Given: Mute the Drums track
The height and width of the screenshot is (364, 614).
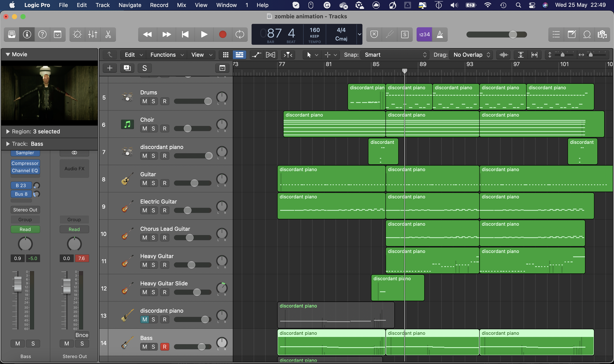Looking at the screenshot, I should point(145,101).
